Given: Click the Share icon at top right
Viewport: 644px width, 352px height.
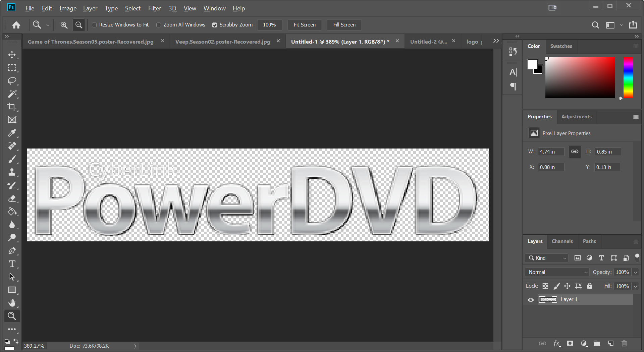Looking at the screenshot, I should (x=633, y=24).
